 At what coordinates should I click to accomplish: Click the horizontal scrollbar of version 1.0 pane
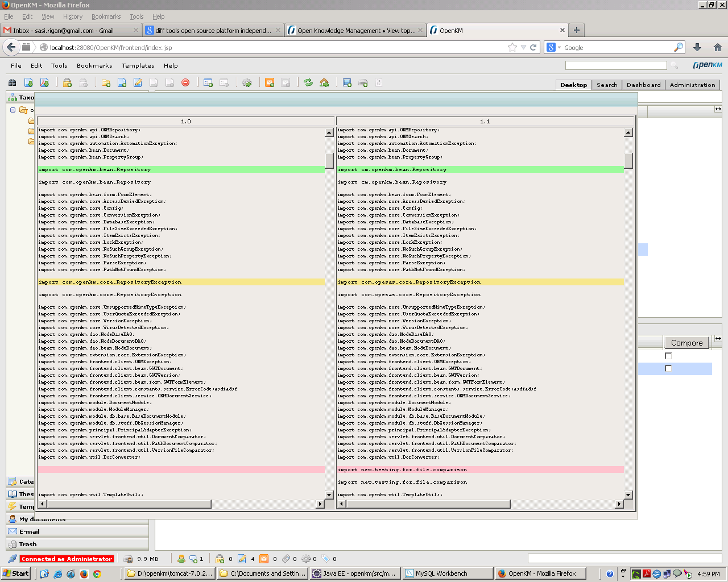click(x=128, y=504)
